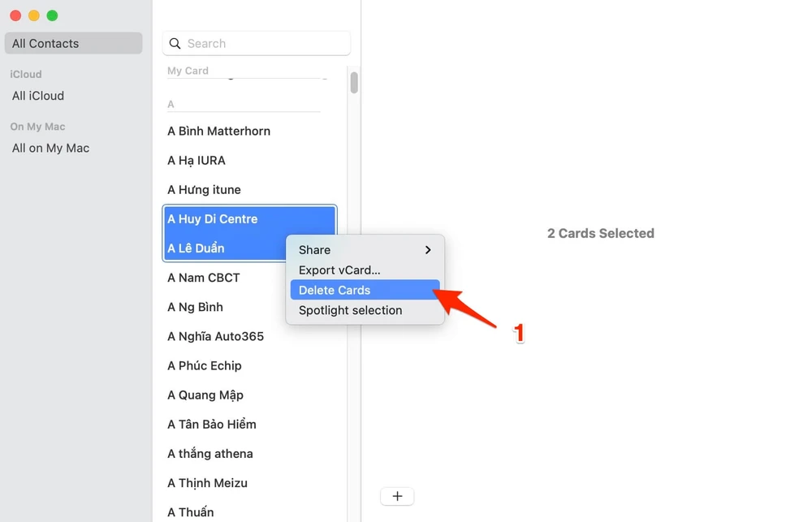
Task: Open contact A Hạ IURA
Action: coord(197,161)
